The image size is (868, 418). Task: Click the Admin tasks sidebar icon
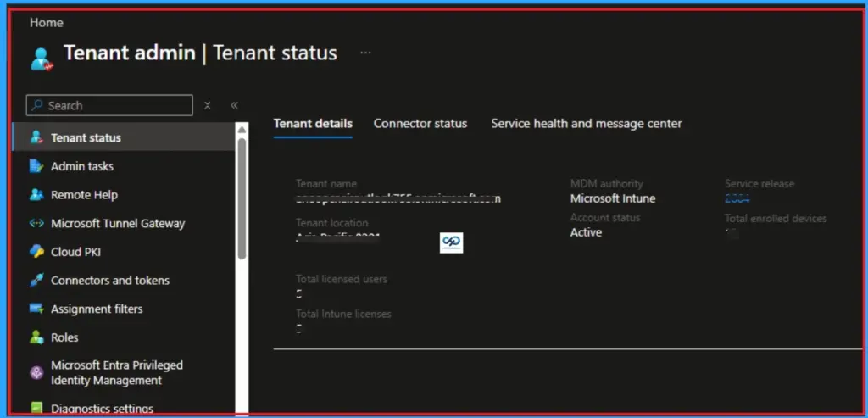pos(36,166)
